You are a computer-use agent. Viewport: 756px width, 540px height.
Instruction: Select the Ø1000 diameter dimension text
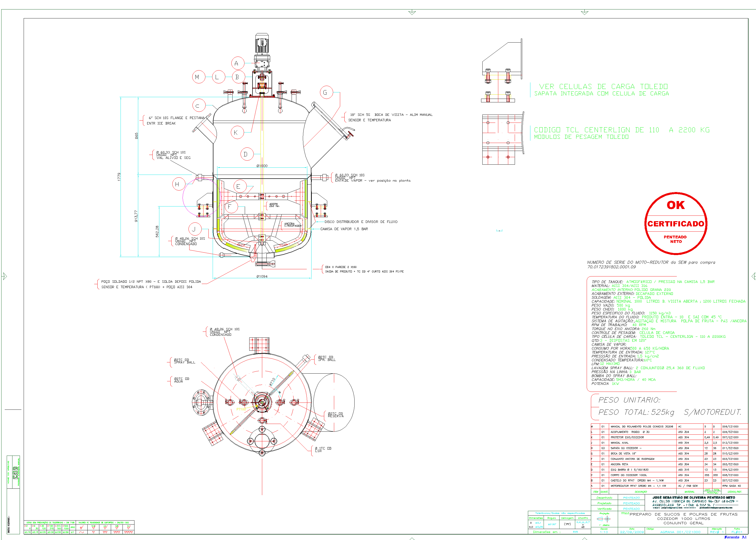262,166
